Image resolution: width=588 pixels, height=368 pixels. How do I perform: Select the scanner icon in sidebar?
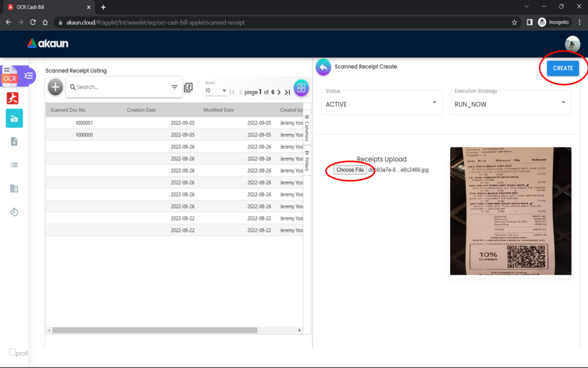[14, 119]
